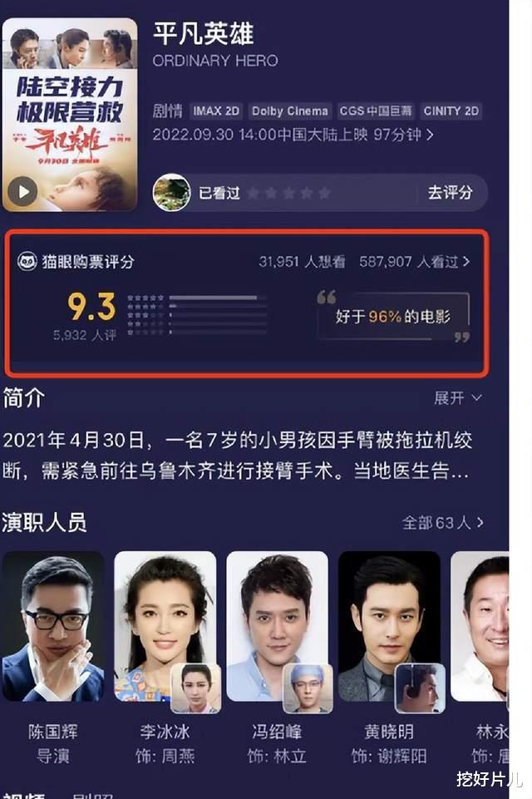Viewport: 532px width, 799px height.
Task: Open 黄晓明's character still thumbnail
Action: (x=420, y=688)
